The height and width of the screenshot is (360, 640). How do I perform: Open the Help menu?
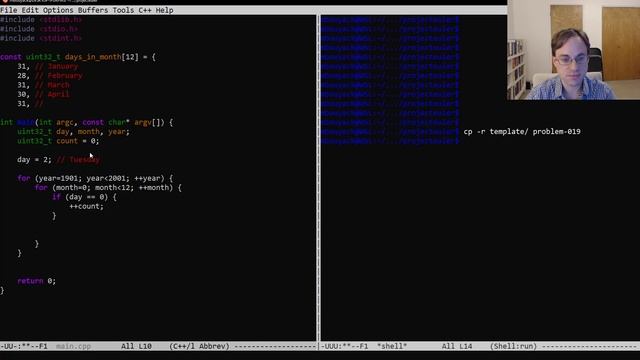(x=164, y=10)
